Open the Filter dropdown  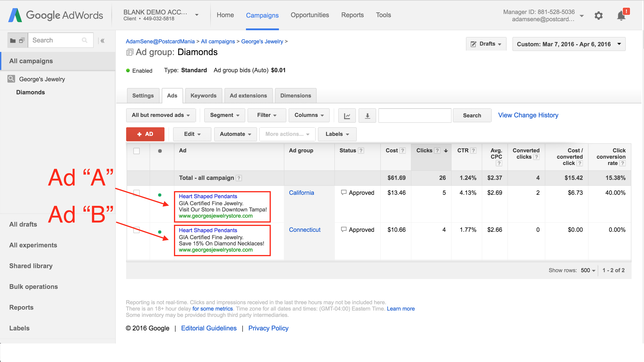[x=267, y=115]
